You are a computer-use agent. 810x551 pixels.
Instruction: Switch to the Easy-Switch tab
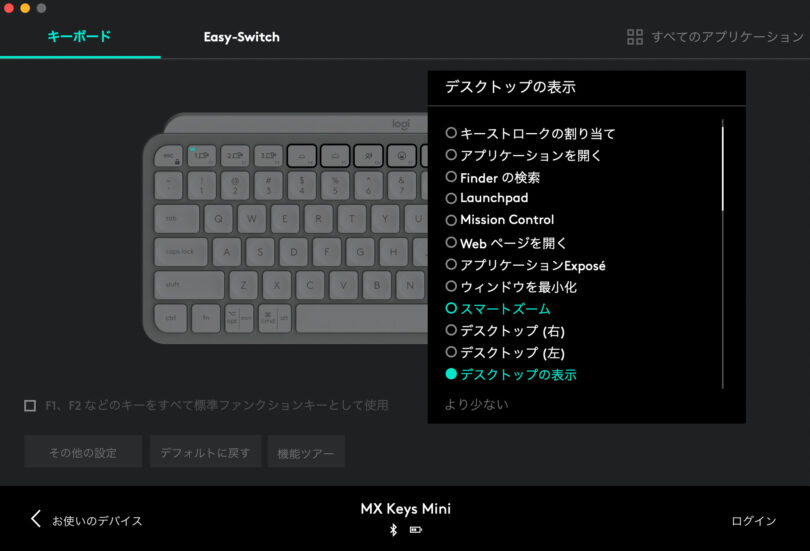click(x=241, y=37)
